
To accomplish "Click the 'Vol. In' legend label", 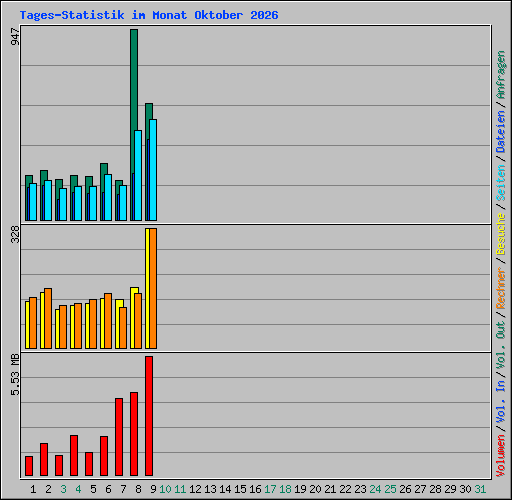I will tap(501, 402).
